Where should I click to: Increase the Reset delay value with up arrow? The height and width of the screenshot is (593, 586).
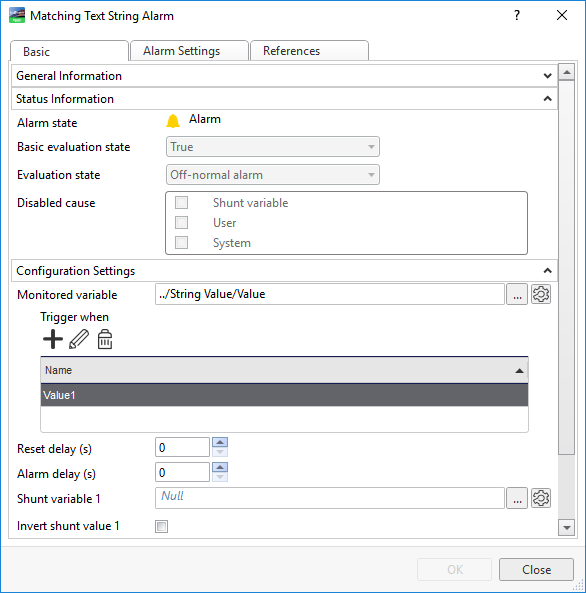(x=220, y=442)
